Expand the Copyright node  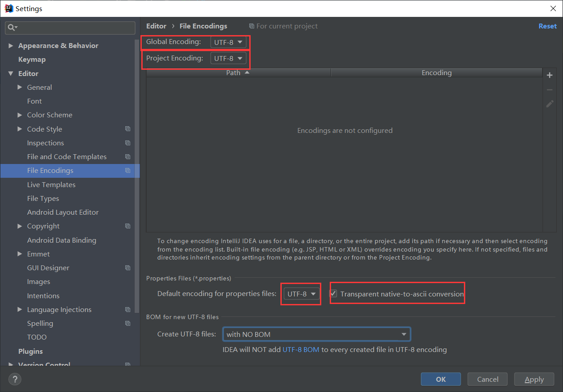(20, 226)
